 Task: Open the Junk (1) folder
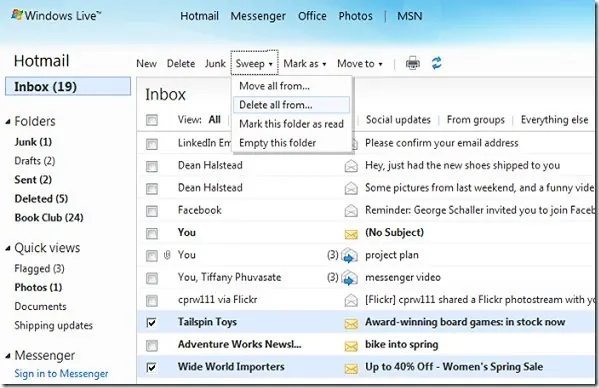point(33,142)
